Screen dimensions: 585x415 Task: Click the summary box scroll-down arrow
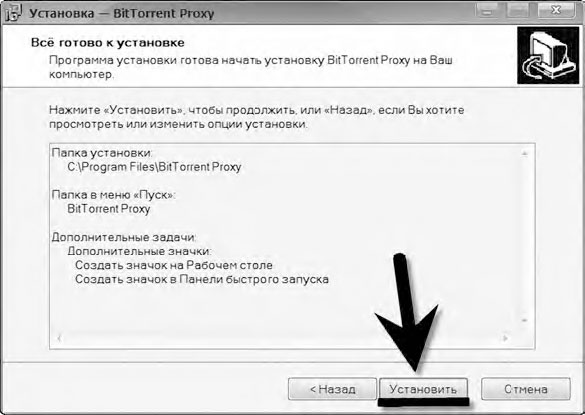click(525, 320)
